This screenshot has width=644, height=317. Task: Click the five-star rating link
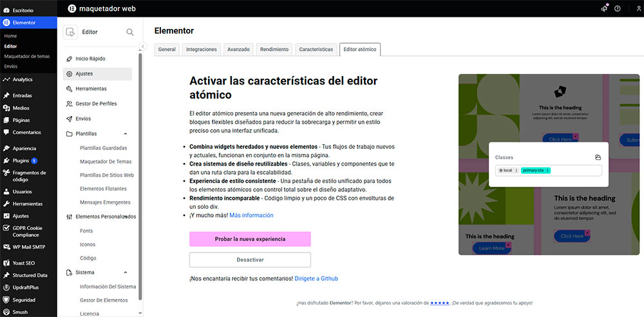(x=439, y=303)
